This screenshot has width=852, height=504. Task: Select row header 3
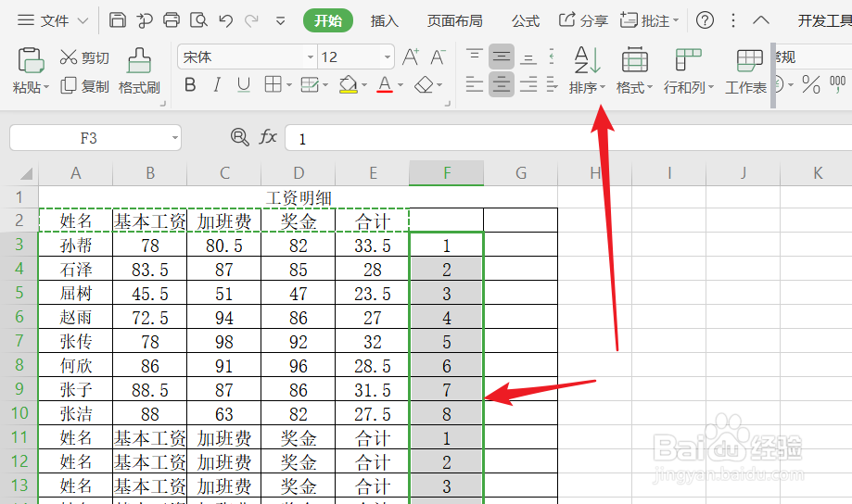click(19, 245)
